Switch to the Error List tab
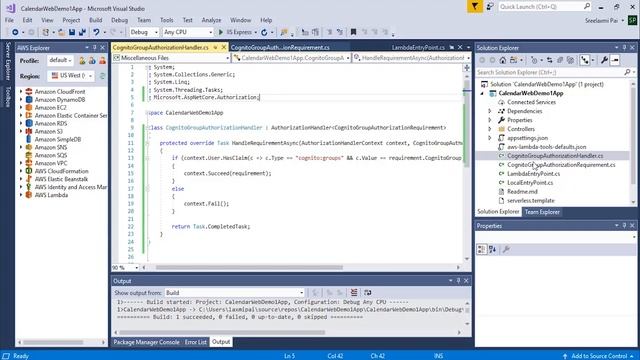The image size is (640, 360). (x=196, y=342)
